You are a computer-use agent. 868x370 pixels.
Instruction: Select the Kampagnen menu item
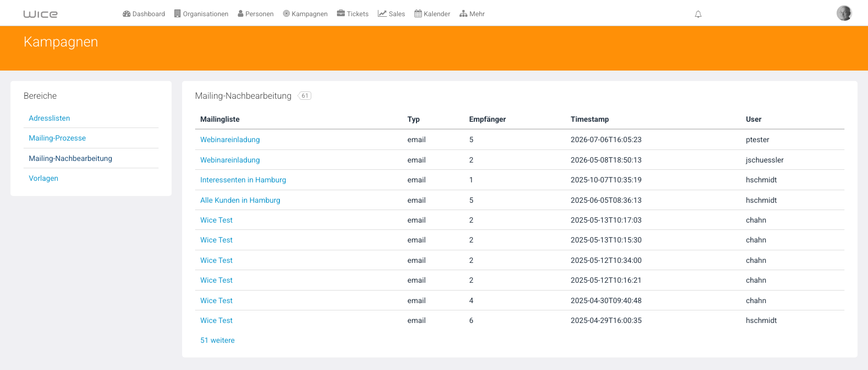[306, 14]
